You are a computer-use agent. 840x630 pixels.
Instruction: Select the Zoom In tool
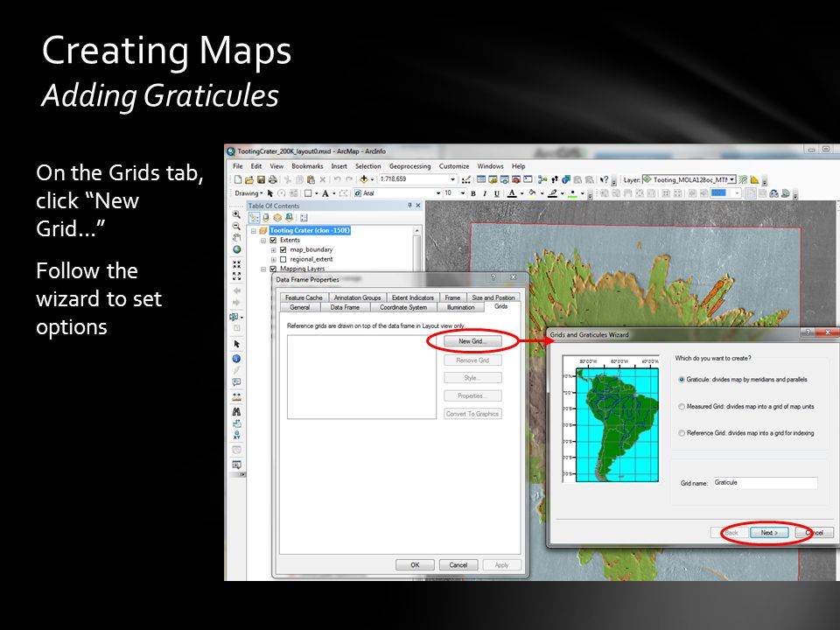coord(236,215)
